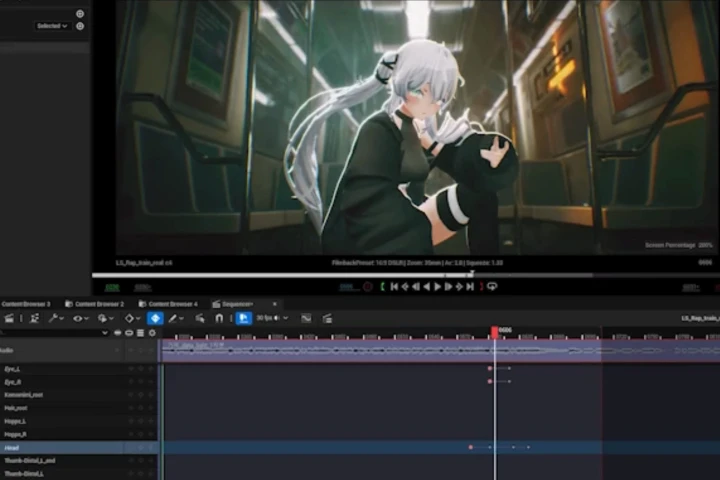Viewport: 720px width, 480px height.
Task: Open the 30 fps frame rate dropdown
Action: click(x=272, y=318)
